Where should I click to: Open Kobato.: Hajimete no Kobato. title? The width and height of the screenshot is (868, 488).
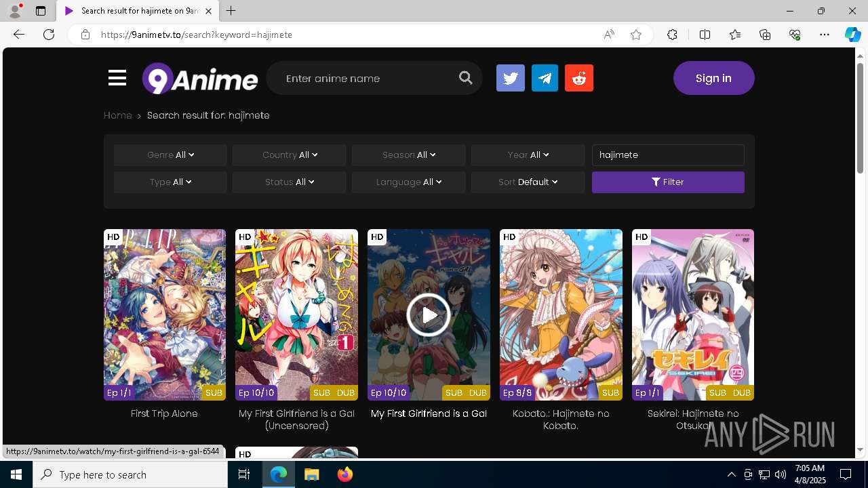coord(561,420)
